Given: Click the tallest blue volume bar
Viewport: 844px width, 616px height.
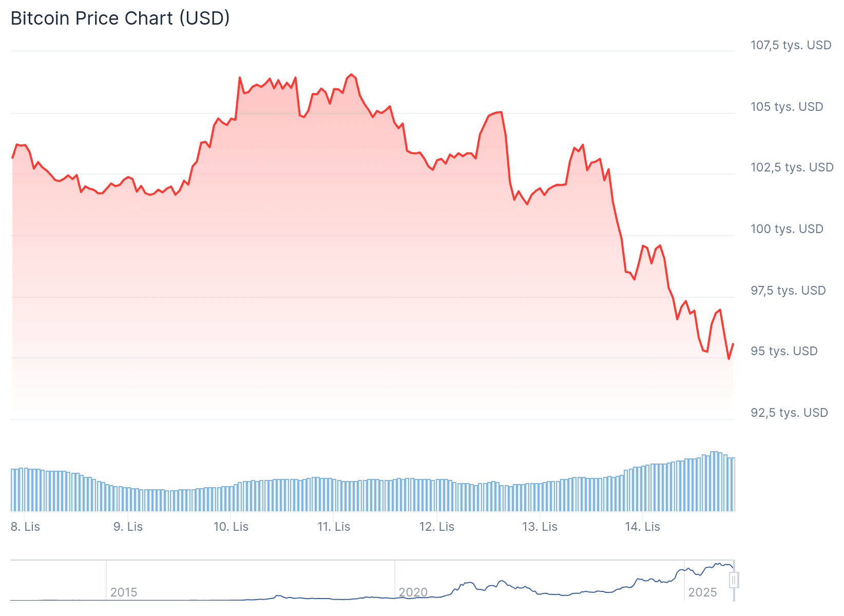Looking at the screenshot, I should tap(713, 481).
